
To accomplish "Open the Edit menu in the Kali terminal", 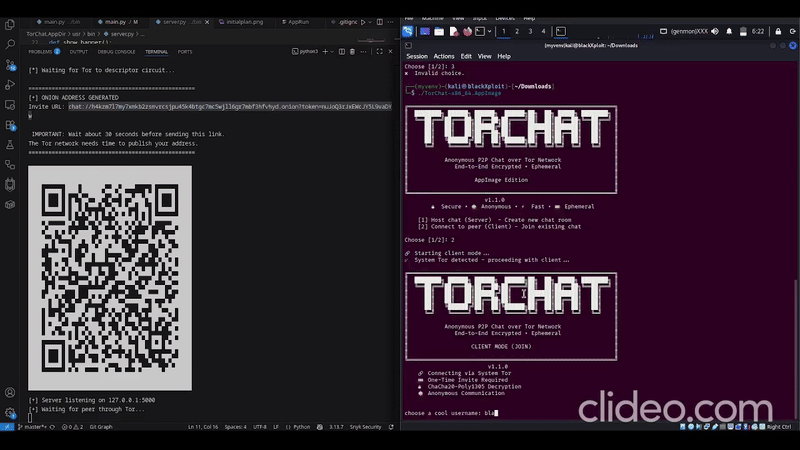I will (466, 56).
